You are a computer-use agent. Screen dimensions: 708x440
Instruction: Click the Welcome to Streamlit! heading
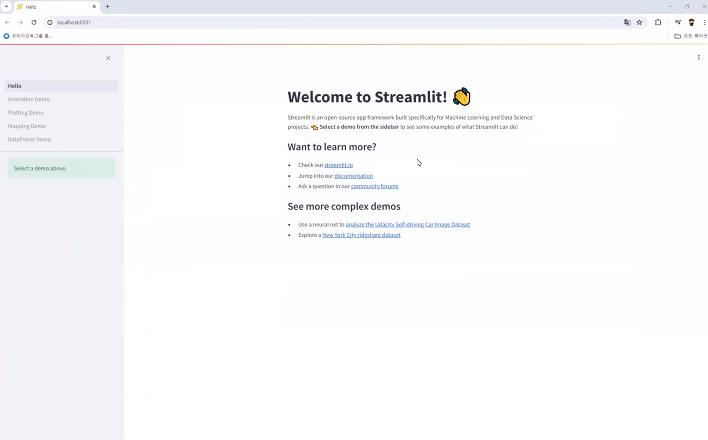click(x=367, y=97)
